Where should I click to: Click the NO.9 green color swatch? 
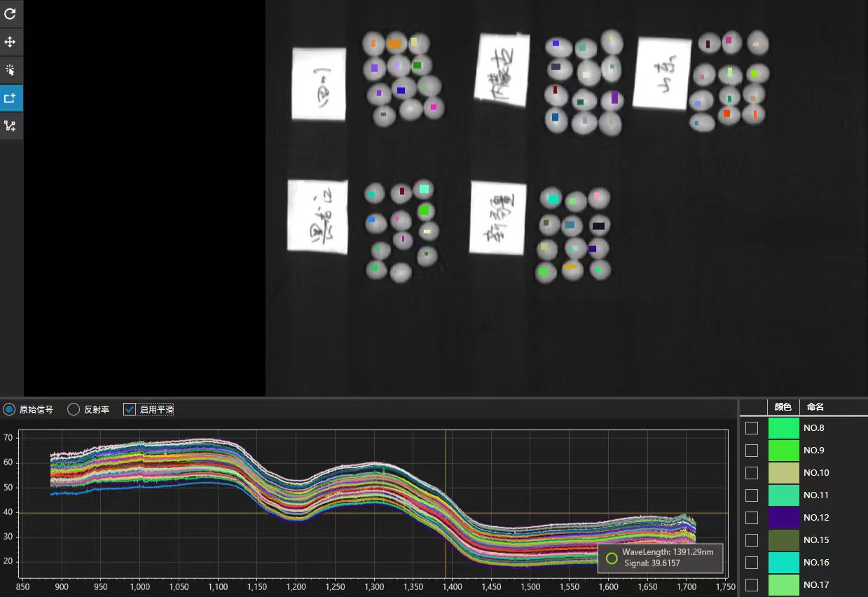[783, 451]
